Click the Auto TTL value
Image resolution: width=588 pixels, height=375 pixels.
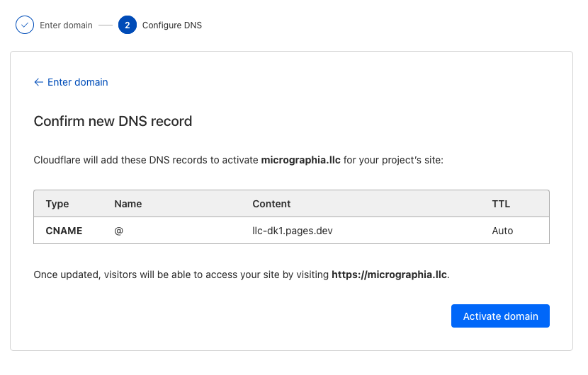click(x=502, y=231)
